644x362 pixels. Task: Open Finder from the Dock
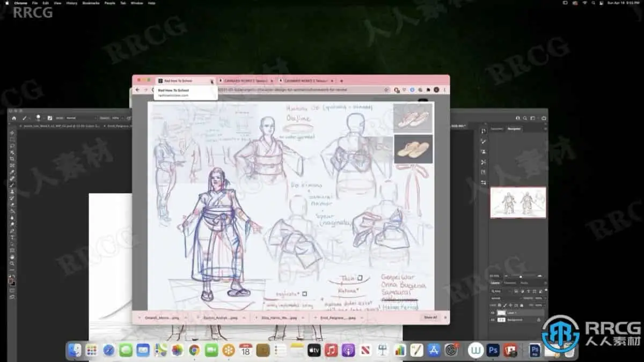coord(74,350)
